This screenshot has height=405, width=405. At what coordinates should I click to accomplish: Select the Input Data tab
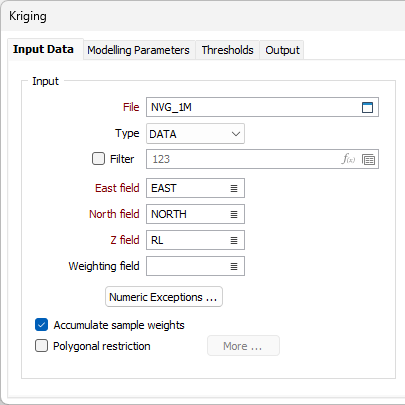tap(43, 49)
